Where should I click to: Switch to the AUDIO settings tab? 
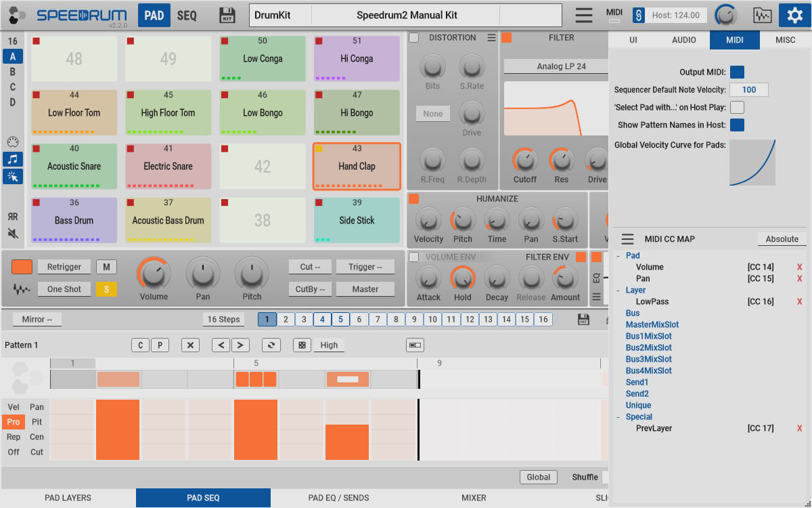[684, 40]
